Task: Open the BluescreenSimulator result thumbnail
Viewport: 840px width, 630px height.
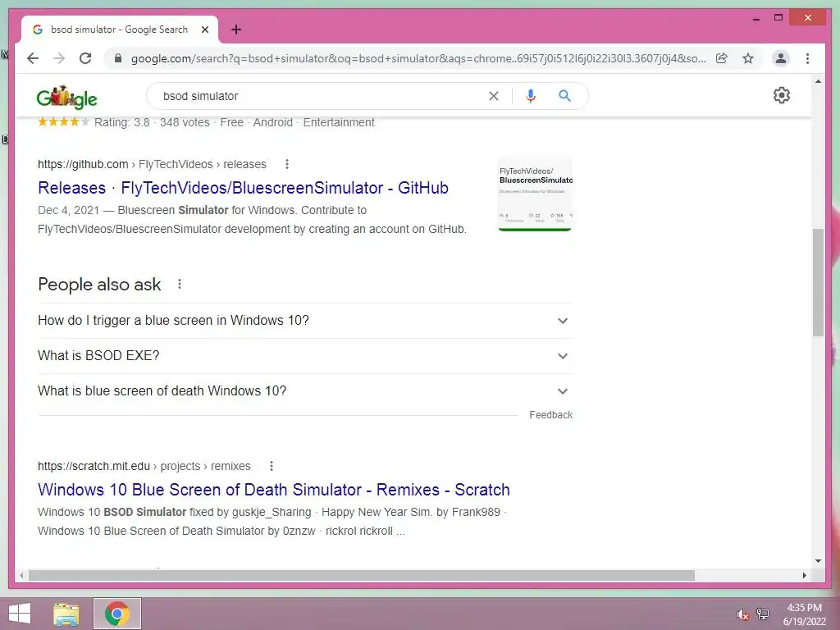Action: coord(535,194)
